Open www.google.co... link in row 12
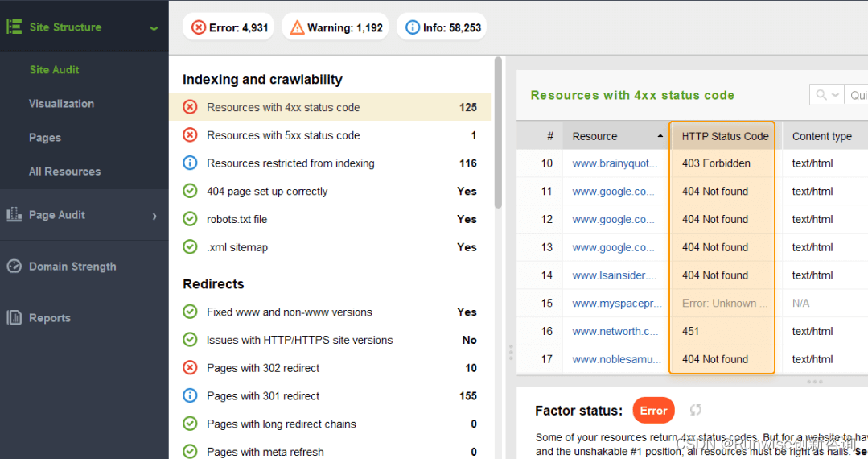Screen dimensions: 868x459 [613, 220]
